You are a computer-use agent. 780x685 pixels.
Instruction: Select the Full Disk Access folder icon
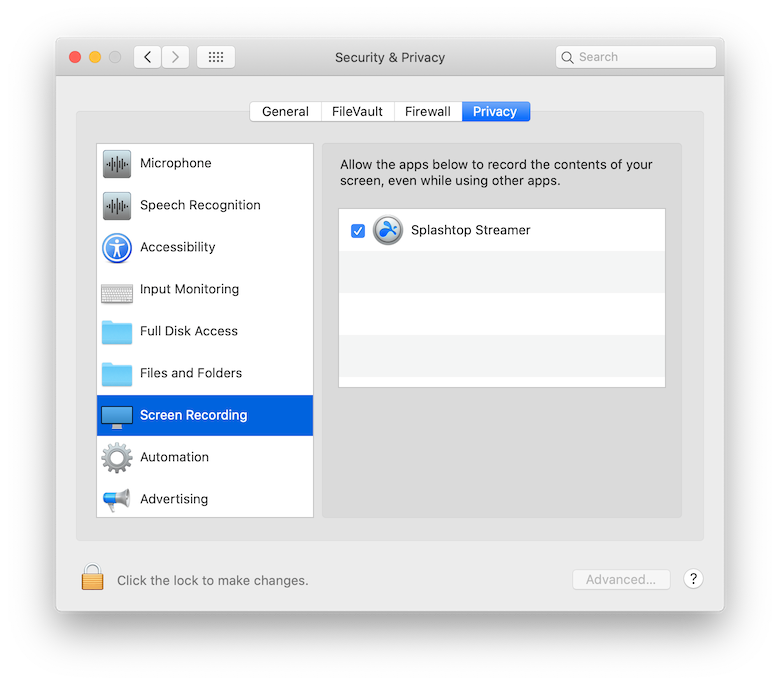pos(117,332)
